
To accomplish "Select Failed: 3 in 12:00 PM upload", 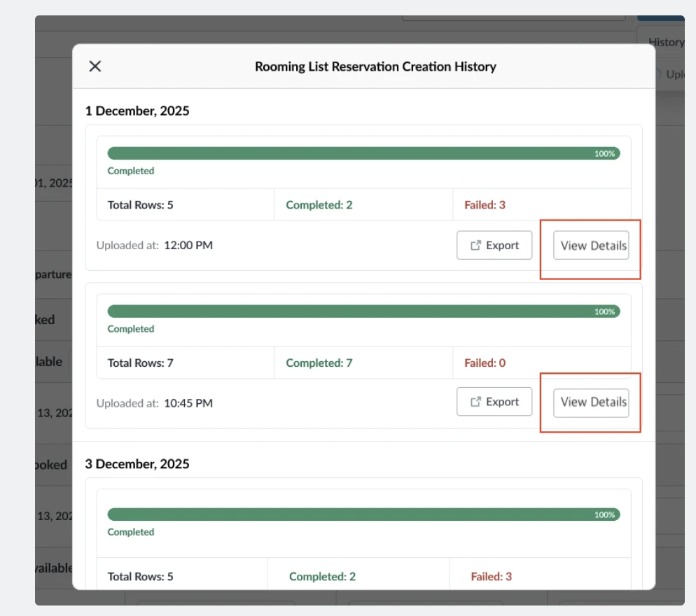I will pyautogui.click(x=485, y=205).
